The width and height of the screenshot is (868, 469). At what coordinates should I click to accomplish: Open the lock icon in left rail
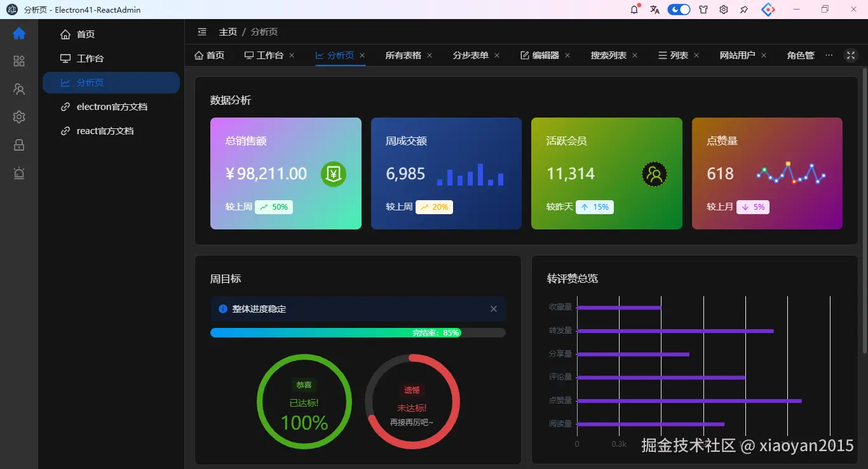(19, 145)
